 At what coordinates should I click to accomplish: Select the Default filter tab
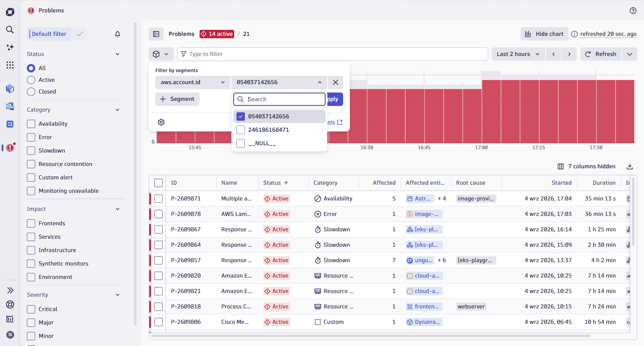pyautogui.click(x=49, y=34)
